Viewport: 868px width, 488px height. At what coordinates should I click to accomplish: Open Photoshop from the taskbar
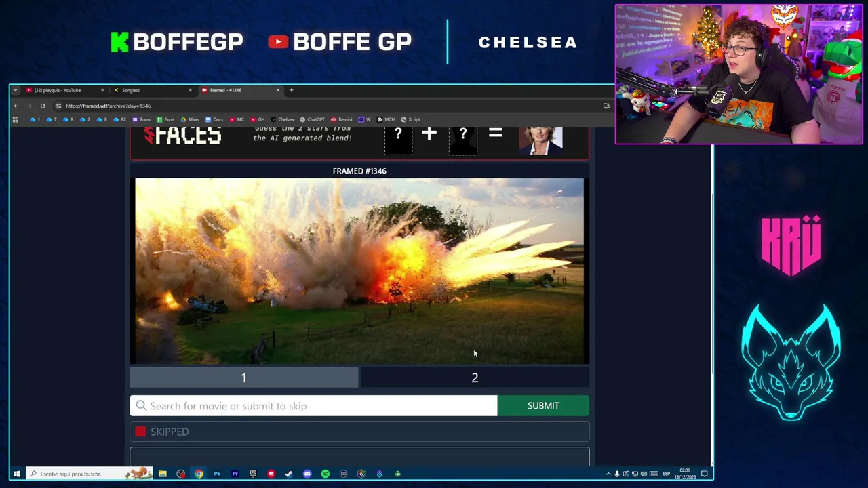point(217,474)
